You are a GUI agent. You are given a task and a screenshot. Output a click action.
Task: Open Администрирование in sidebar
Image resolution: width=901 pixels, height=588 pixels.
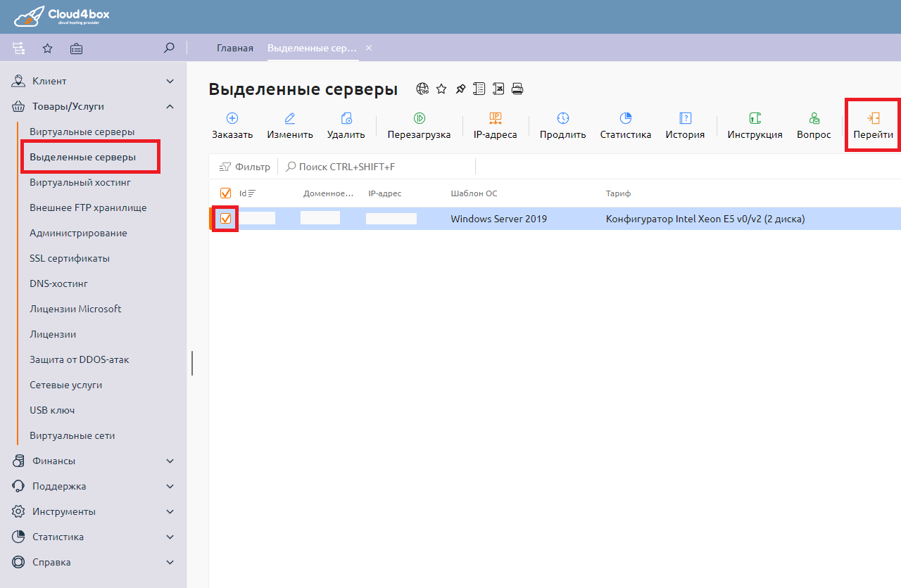pos(78,233)
